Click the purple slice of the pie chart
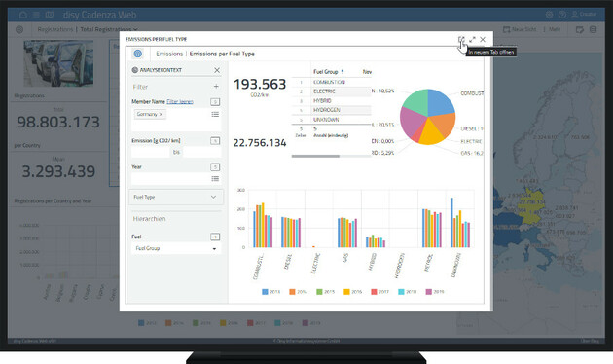Image resolution: width=613 pixels, height=364 pixels. [x=411, y=121]
